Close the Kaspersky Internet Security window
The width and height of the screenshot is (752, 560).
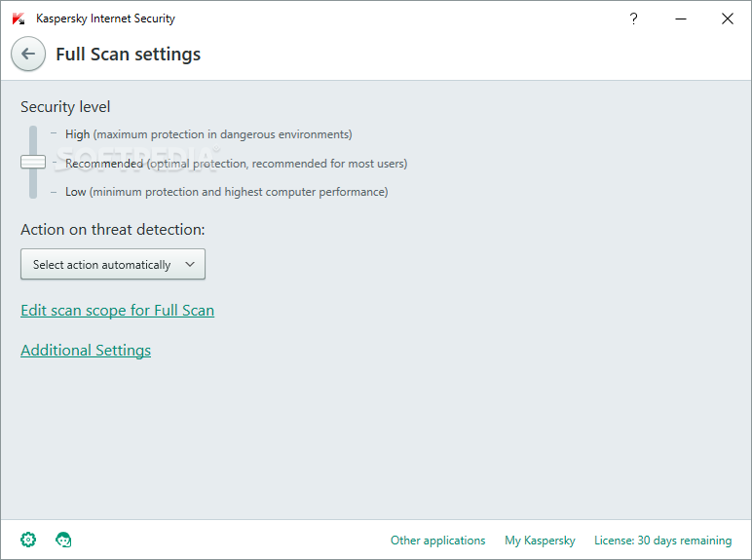[728, 19]
